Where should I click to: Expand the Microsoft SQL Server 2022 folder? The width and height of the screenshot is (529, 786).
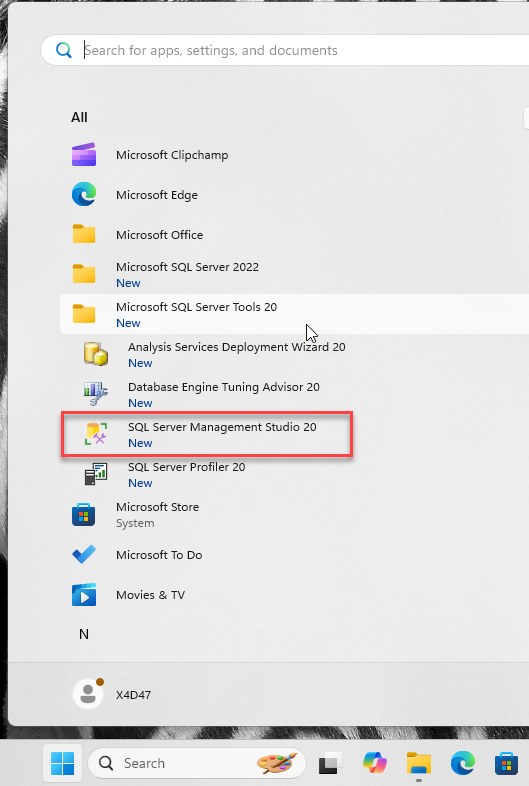point(294,274)
